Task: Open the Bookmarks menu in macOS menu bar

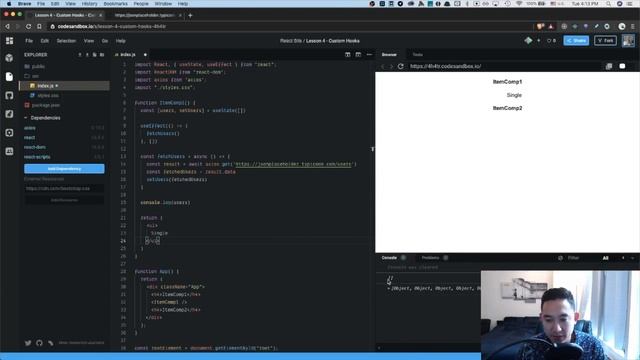Action: (x=116, y=4)
